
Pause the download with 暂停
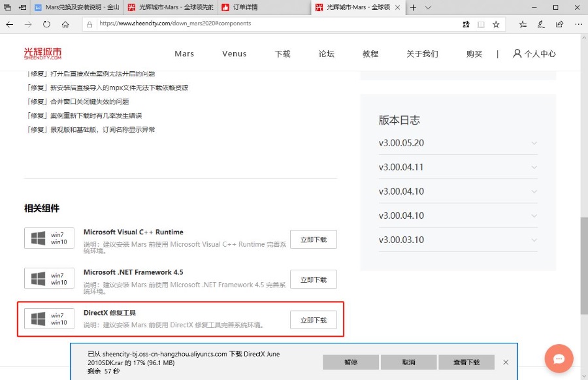[351, 362]
